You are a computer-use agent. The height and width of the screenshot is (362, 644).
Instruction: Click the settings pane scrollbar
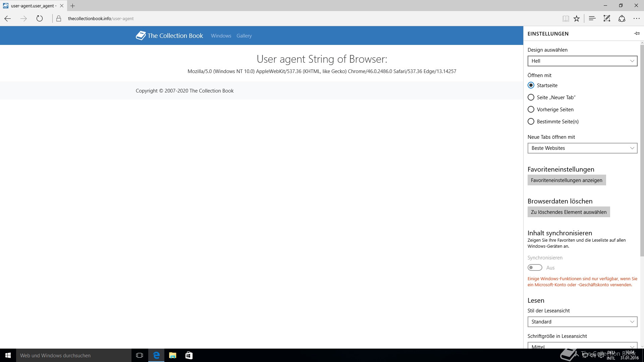pyautogui.click(x=642, y=151)
